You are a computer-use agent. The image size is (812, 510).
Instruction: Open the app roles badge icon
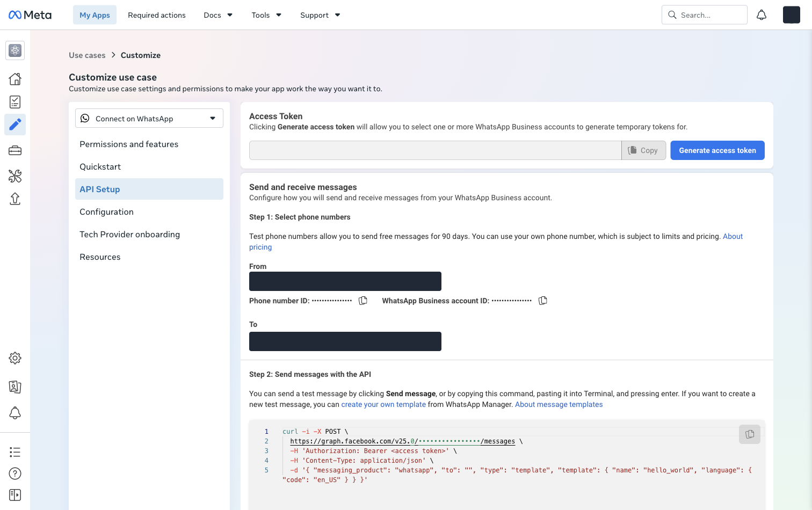tap(15, 387)
